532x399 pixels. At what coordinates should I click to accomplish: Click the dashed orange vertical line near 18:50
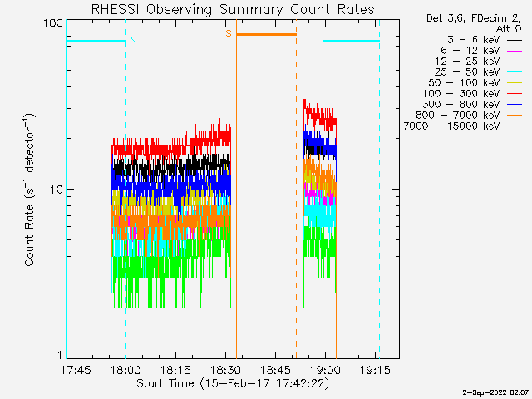[296, 189]
